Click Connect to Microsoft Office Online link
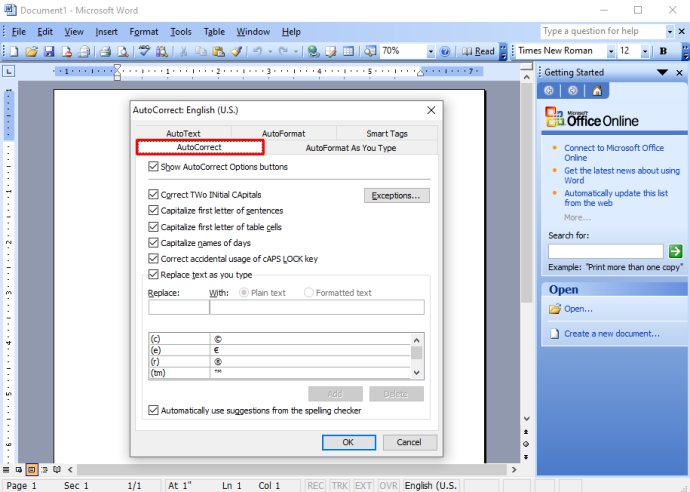Image resolution: width=690 pixels, height=492 pixels. pos(614,153)
